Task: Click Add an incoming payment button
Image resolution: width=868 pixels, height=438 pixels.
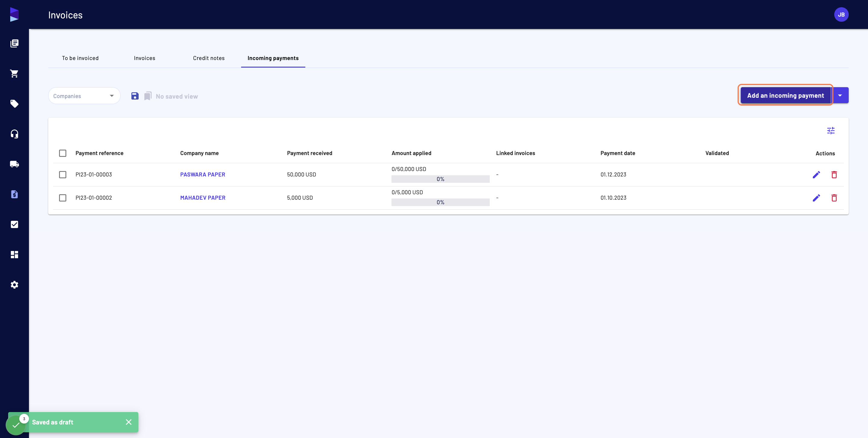Action: point(785,95)
